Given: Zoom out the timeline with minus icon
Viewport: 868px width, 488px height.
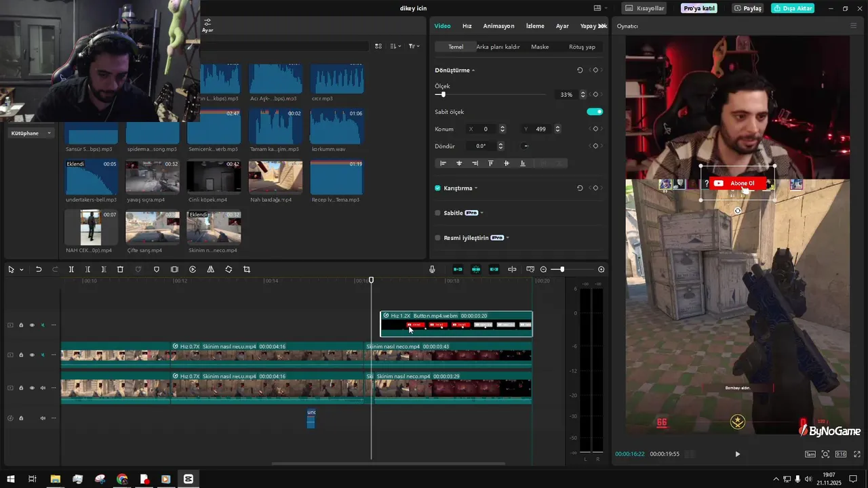Looking at the screenshot, I should (544, 269).
